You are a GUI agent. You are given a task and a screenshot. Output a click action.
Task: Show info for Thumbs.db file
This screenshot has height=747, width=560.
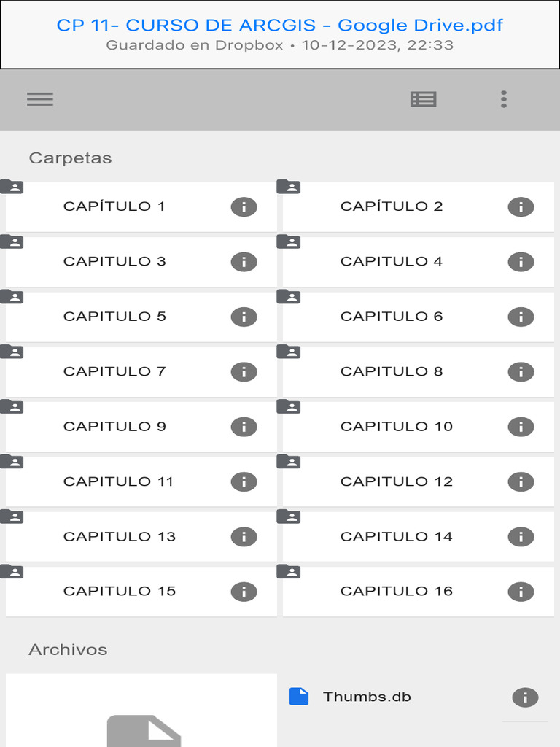525,697
